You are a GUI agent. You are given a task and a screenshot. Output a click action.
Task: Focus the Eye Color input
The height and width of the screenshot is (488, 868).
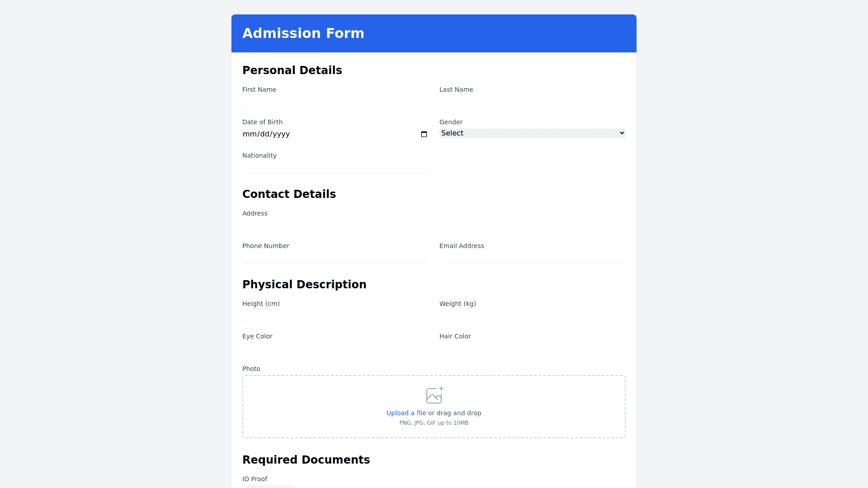coord(335,347)
